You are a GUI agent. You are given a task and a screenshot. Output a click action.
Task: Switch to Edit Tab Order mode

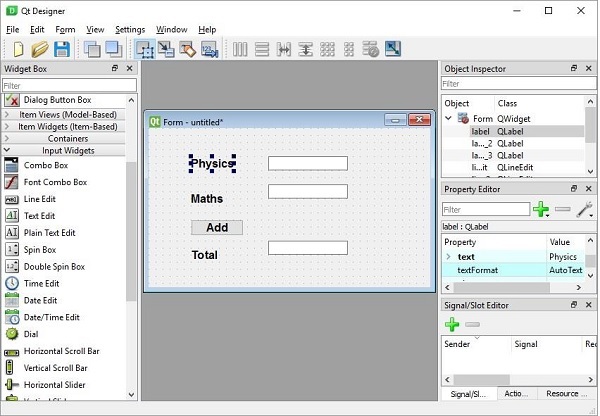click(209, 49)
